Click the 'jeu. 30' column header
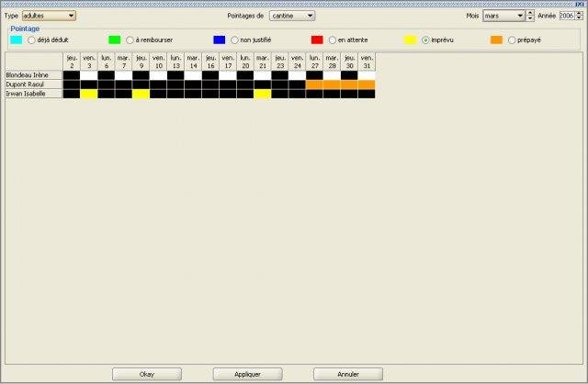 click(x=349, y=62)
